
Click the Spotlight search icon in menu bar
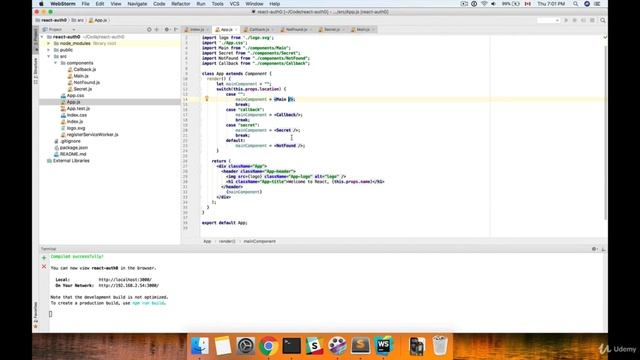coord(576,4)
